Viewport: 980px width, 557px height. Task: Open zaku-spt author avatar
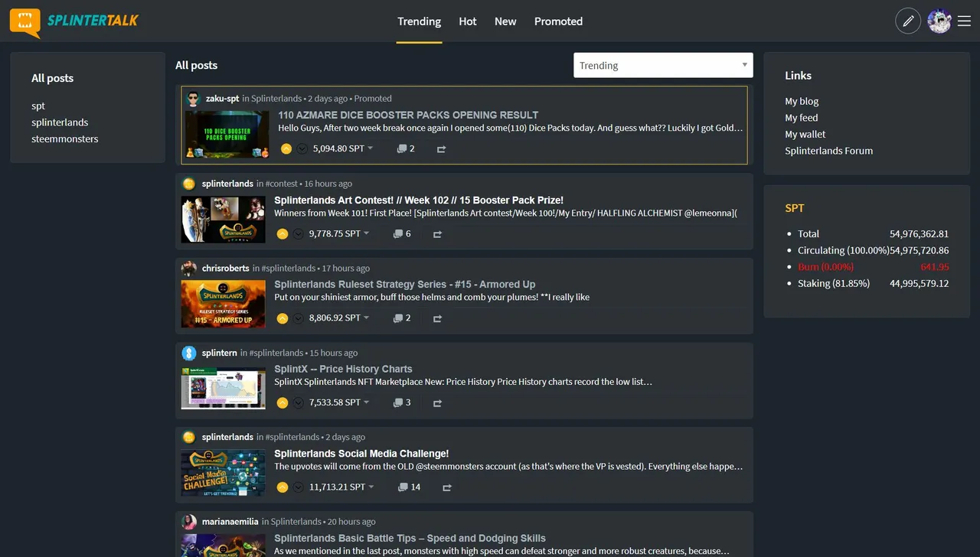(193, 99)
